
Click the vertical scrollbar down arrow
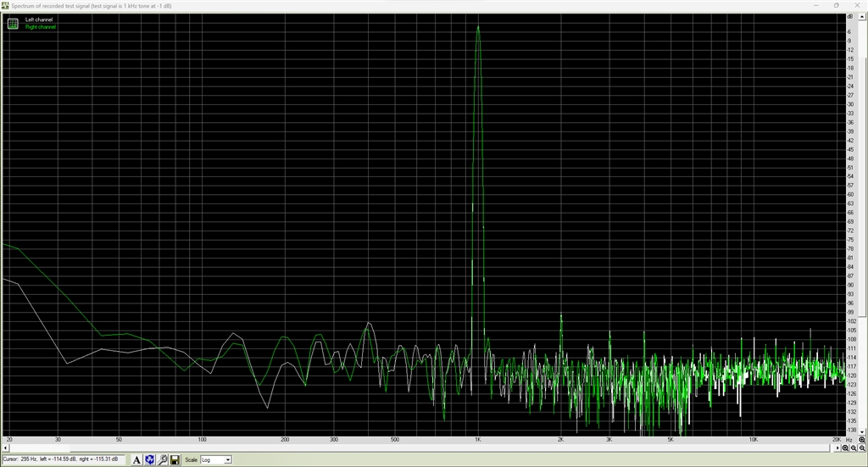(862, 431)
